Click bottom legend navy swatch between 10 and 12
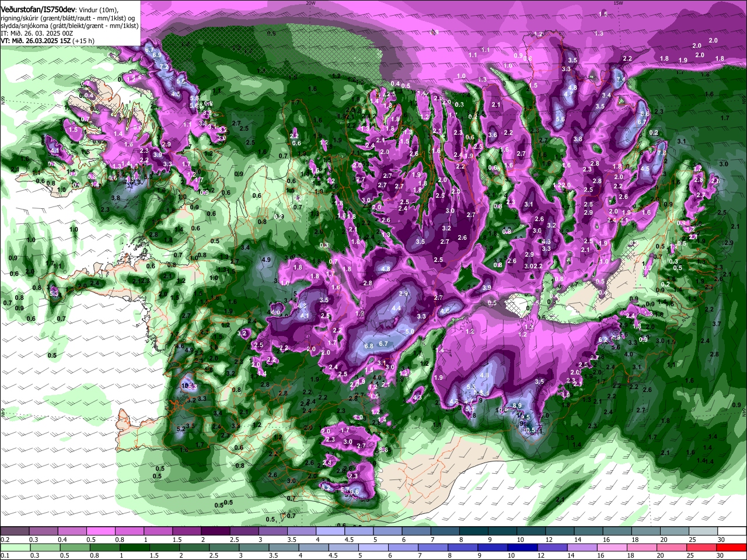Viewport: 747px width, 560px height. pos(523,547)
